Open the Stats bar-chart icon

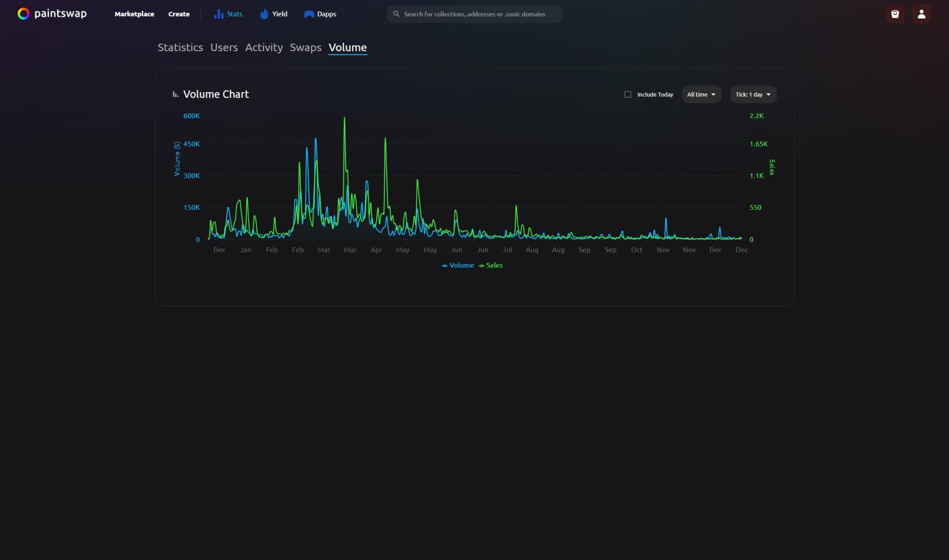click(220, 14)
